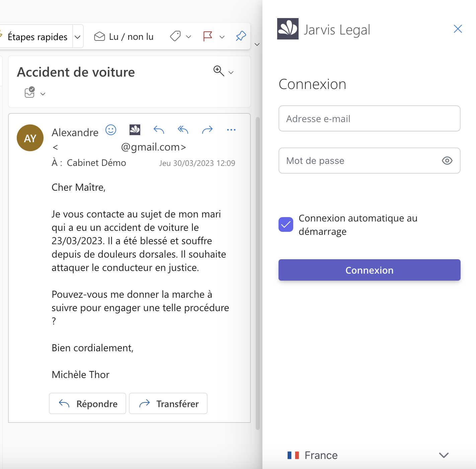This screenshot has height=469, width=476.
Task: Click sender name Alexandre
Action: pyautogui.click(x=75, y=132)
